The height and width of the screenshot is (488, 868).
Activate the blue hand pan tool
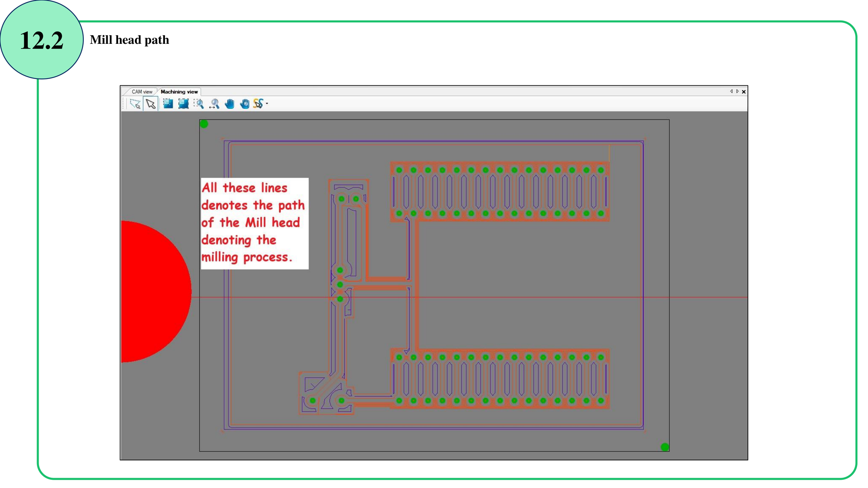(x=230, y=104)
